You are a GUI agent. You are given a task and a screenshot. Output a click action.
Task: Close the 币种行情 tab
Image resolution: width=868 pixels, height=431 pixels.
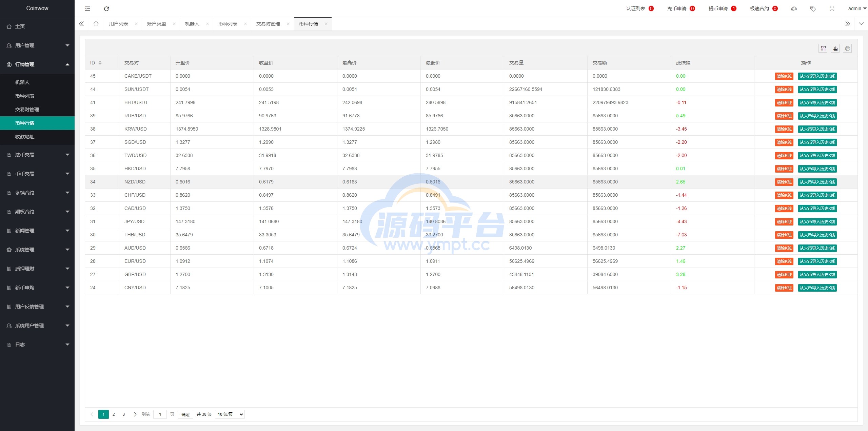[x=326, y=24]
